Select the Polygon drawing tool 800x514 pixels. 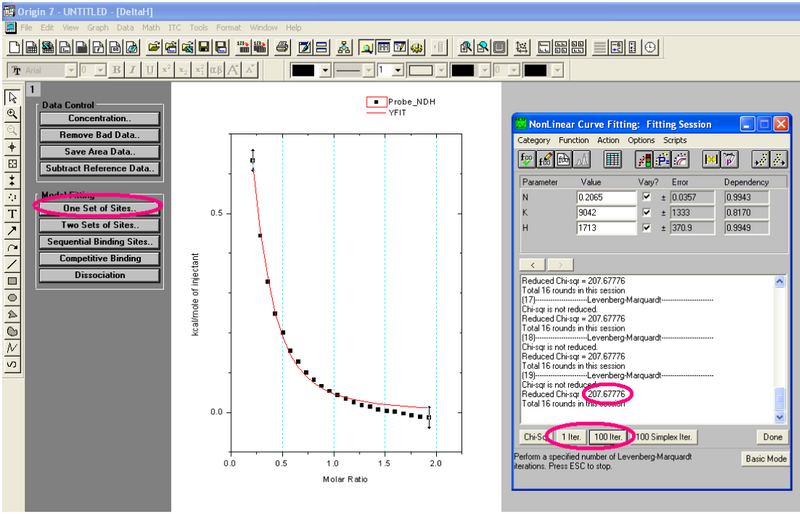coord(12,314)
